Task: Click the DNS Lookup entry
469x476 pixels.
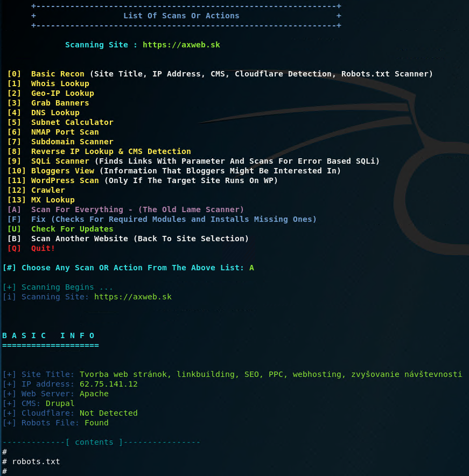Action: tap(55, 113)
